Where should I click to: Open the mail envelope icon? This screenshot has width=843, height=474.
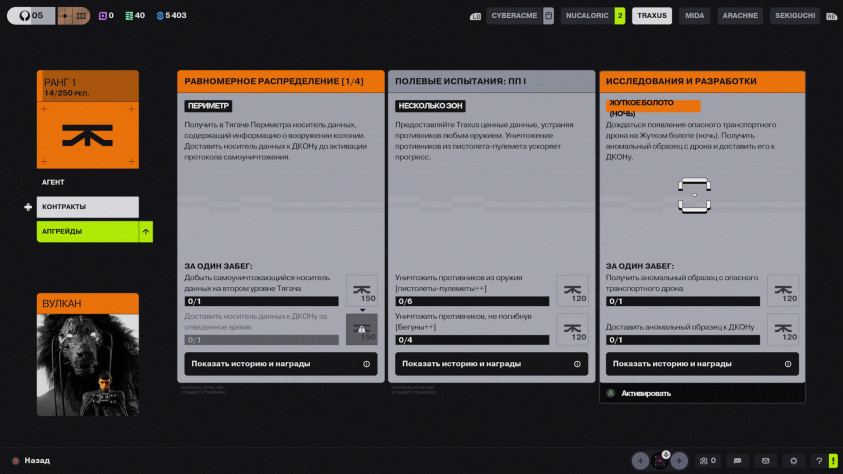click(765, 461)
